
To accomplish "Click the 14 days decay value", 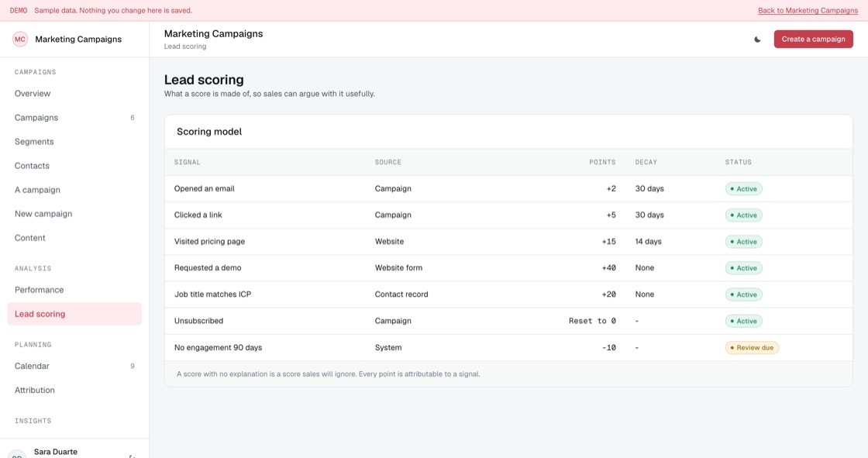I will click(648, 242).
